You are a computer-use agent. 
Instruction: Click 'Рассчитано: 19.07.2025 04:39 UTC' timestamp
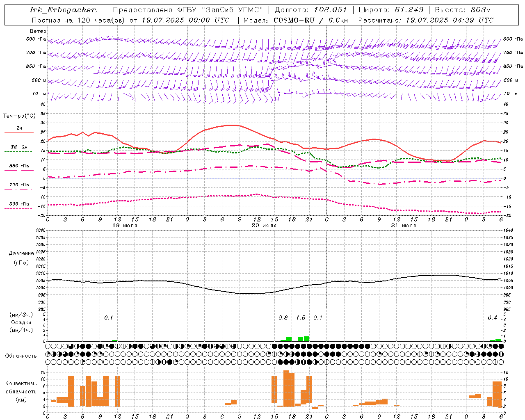pos(426,20)
